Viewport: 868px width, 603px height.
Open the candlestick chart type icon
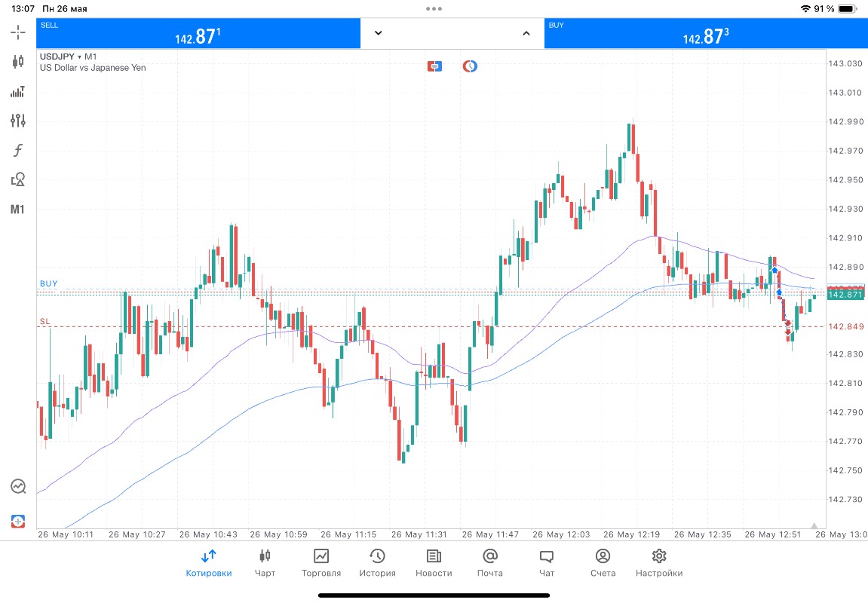click(x=17, y=61)
